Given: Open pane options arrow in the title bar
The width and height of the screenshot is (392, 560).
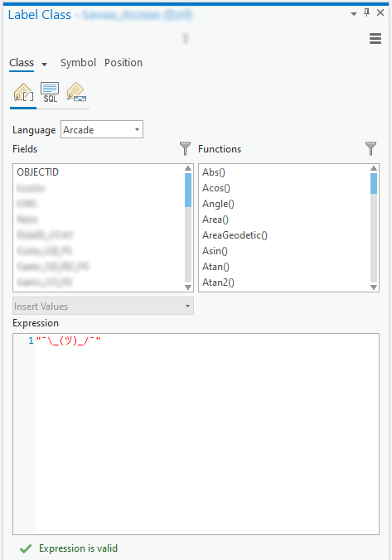Looking at the screenshot, I should click(354, 14).
